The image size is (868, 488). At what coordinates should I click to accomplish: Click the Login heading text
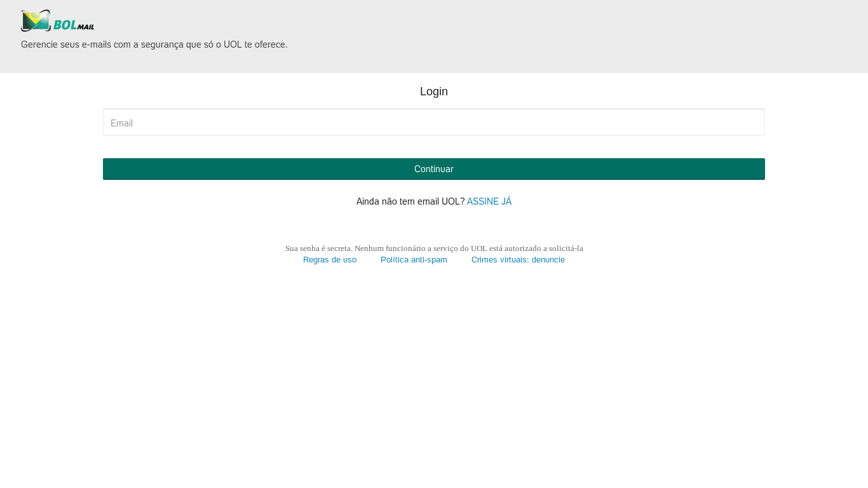tap(434, 91)
